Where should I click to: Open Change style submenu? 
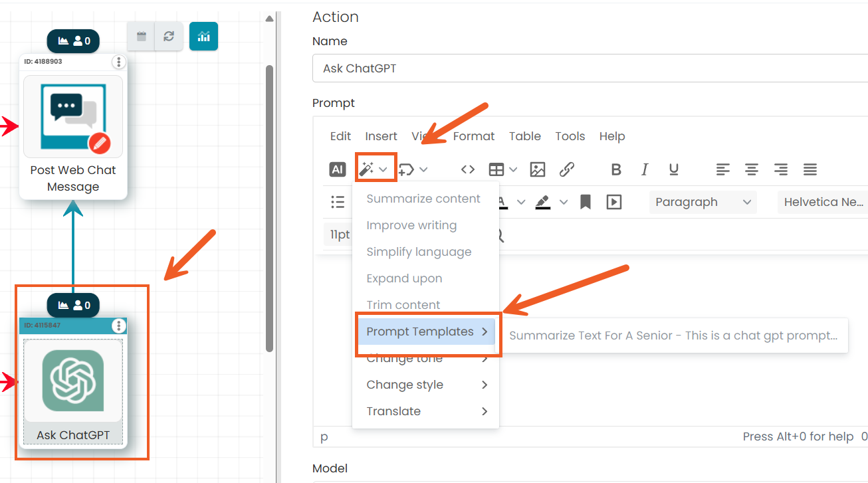pyautogui.click(x=425, y=385)
